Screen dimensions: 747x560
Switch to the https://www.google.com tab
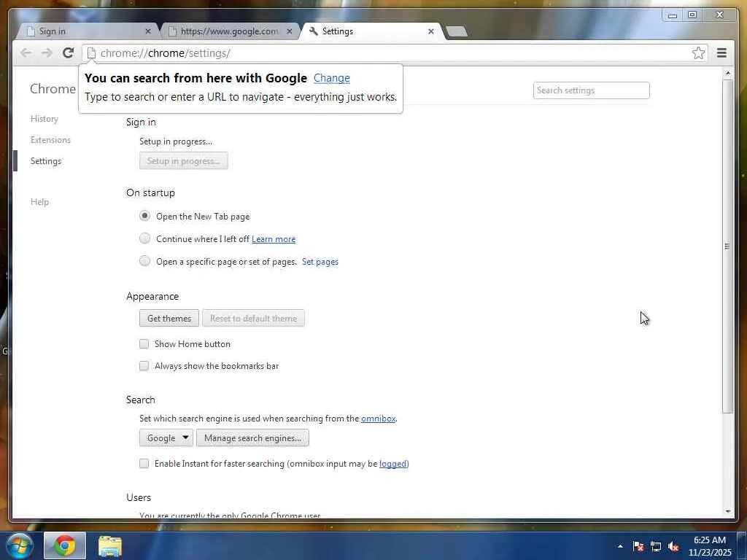[x=230, y=31]
